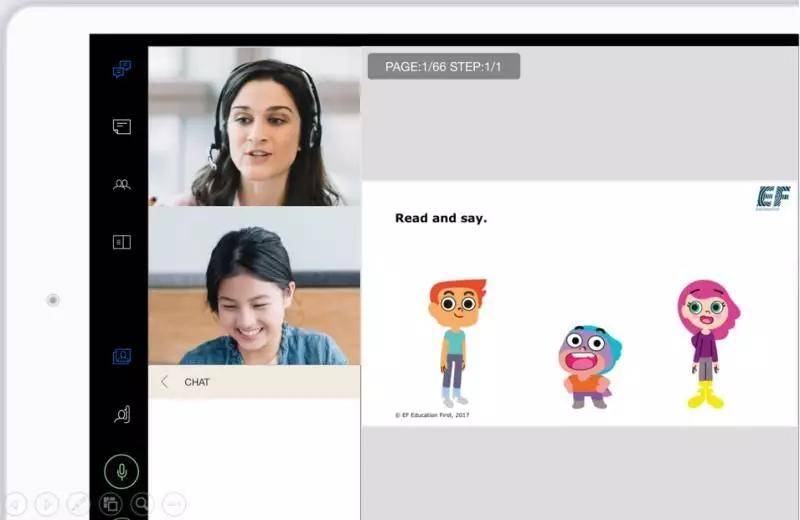
Task: Click the faded more options ellipsis circle
Action: 173,504
